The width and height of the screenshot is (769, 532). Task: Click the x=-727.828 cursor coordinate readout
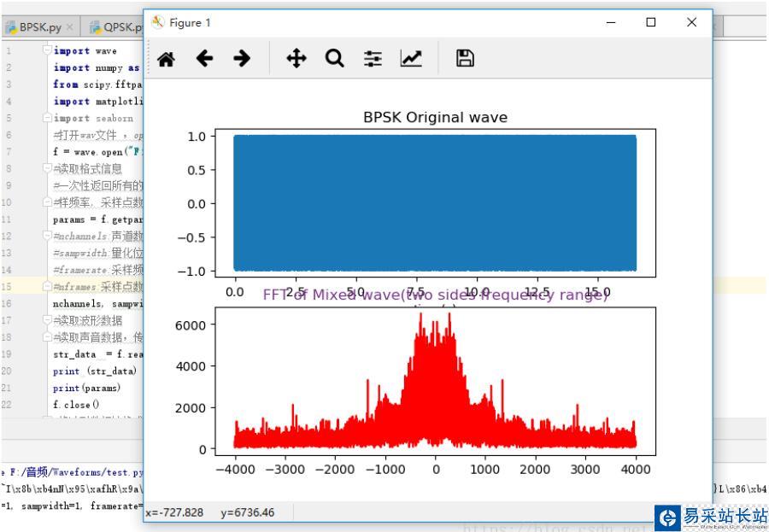[174, 513]
